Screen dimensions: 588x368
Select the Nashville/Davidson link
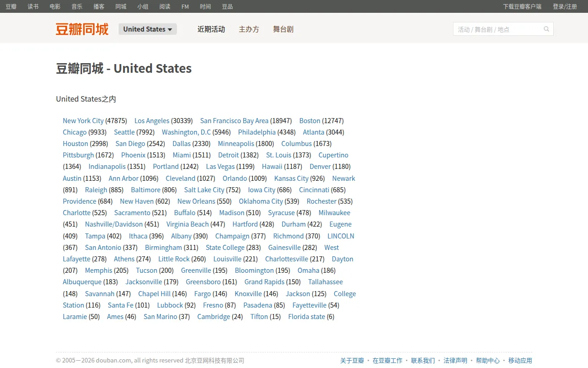(114, 224)
